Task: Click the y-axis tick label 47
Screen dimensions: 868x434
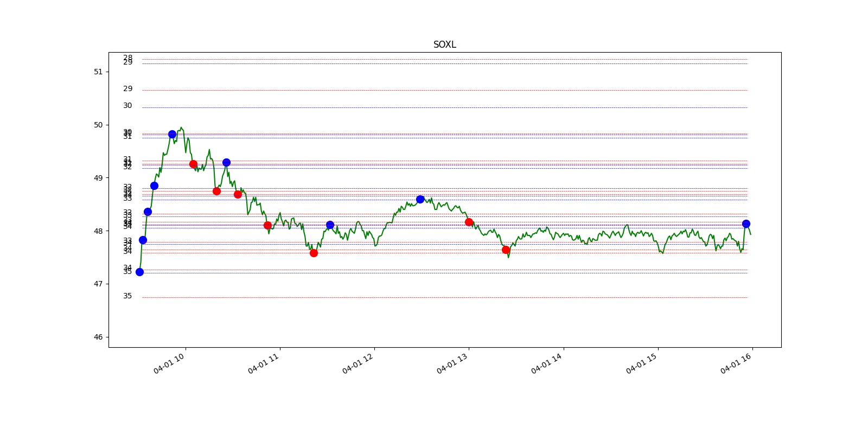Action: [98, 284]
